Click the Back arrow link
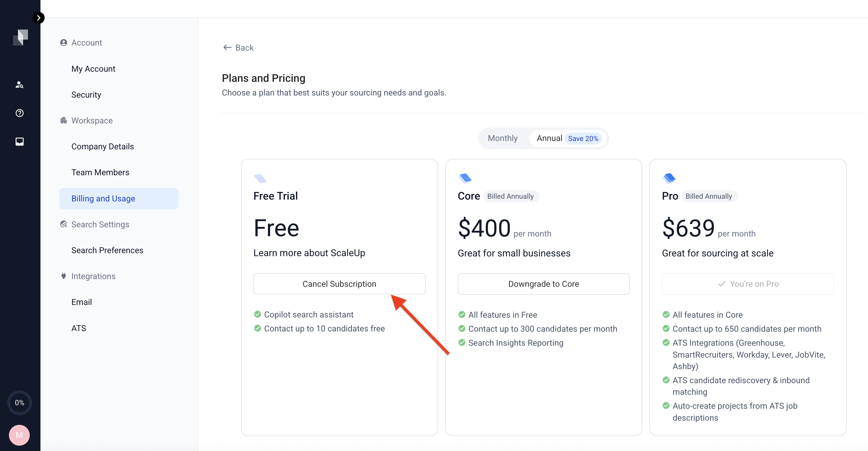The width and height of the screenshot is (868, 451). coord(238,48)
